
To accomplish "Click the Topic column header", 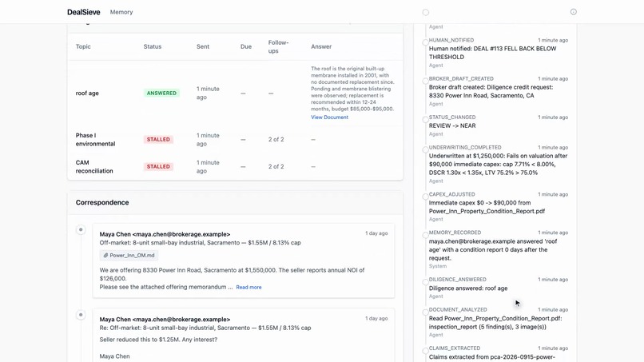I will point(83,46).
